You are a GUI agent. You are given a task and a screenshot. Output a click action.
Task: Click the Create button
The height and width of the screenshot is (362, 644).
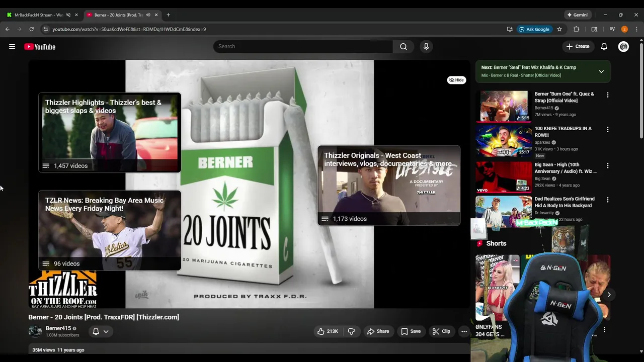(578, 47)
